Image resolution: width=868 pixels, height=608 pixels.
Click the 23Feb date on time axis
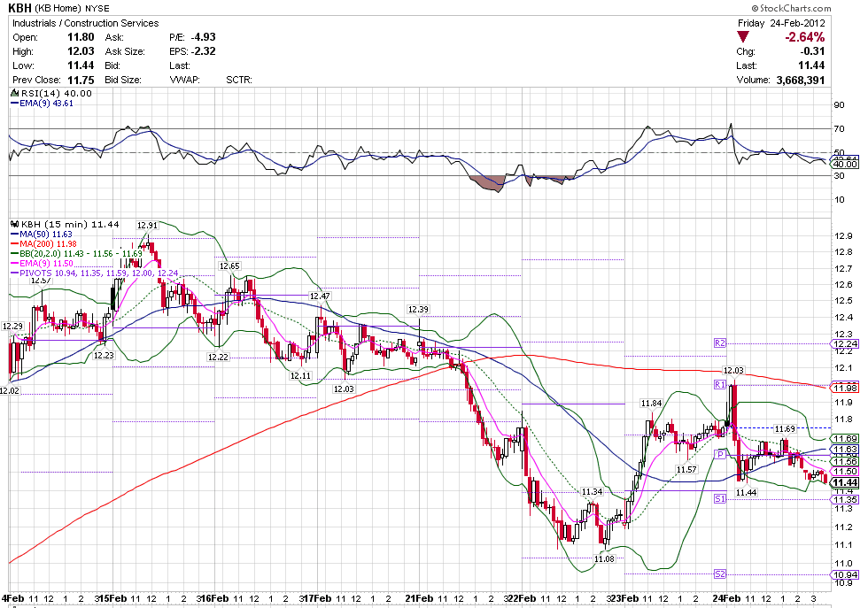coord(625,598)
